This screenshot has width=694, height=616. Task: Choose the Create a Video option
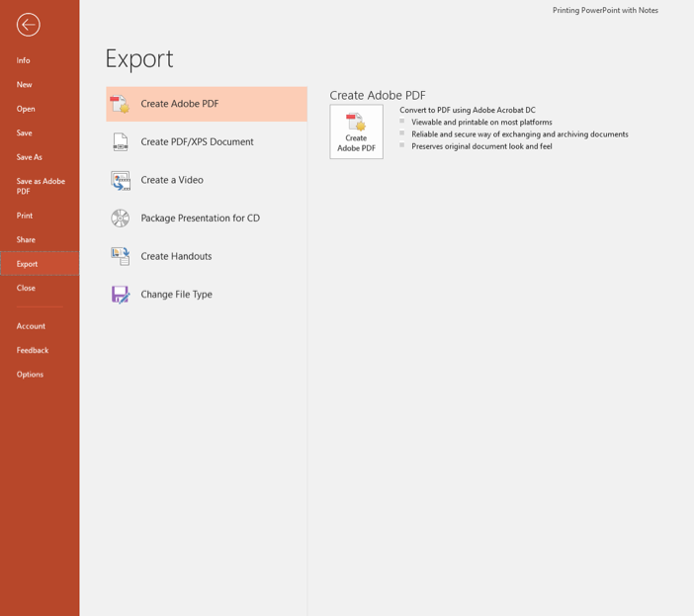207,180
